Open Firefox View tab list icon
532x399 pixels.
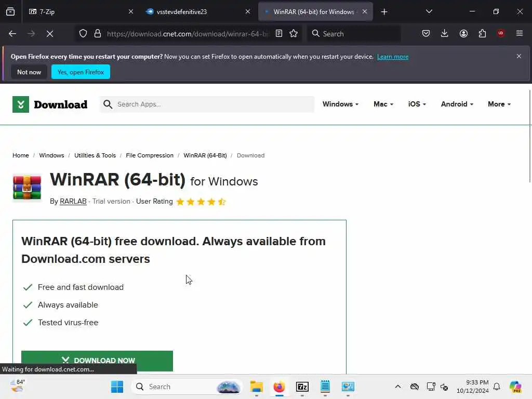tap(10, 11)
